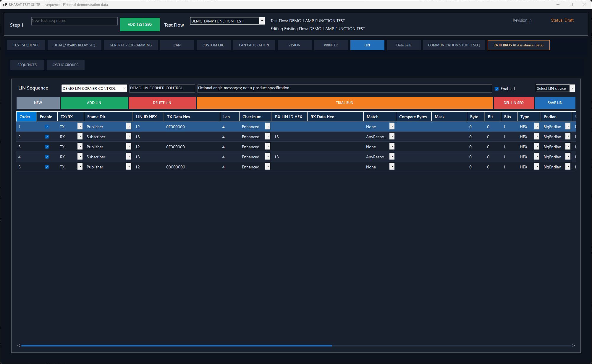This screenshot has height=364, width=592.
Task: Switch to the TEST SEQUENCE tab
Action: tap(26, 45)
